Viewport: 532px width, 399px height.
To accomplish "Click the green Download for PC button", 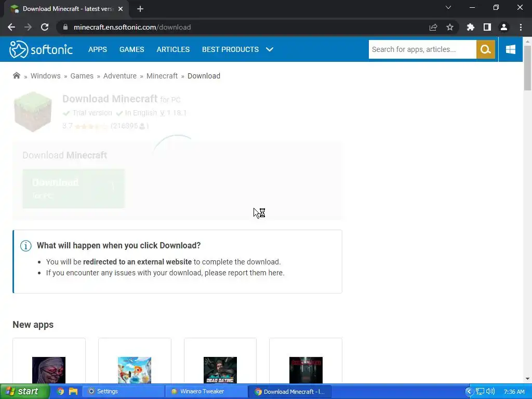I will [x=74, y=189].
